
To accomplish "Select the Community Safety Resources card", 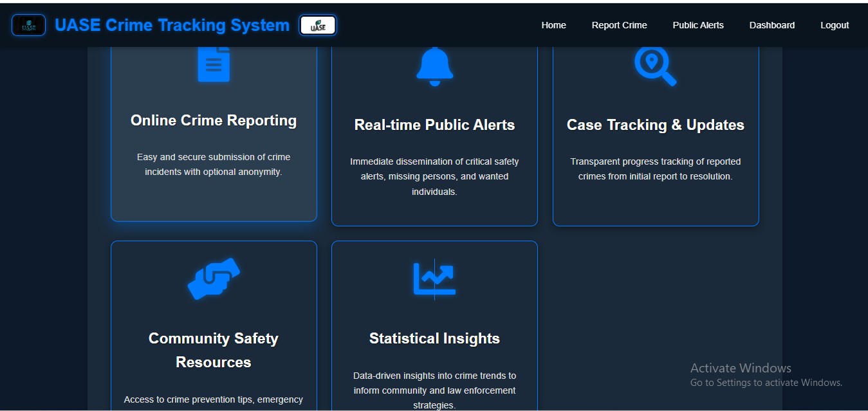I will pyautogui.click(x=213, y=322).
